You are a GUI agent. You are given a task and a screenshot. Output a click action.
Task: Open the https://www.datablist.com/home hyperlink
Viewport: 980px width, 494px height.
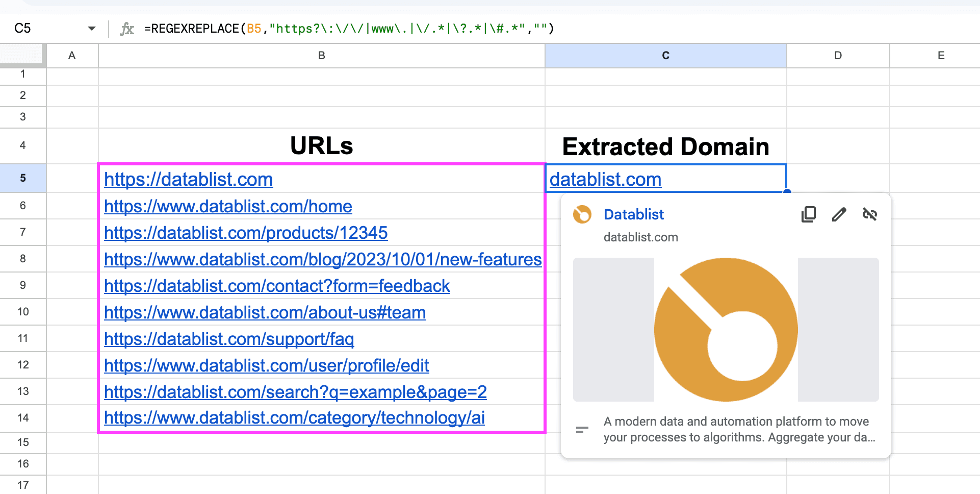[228, 206]
